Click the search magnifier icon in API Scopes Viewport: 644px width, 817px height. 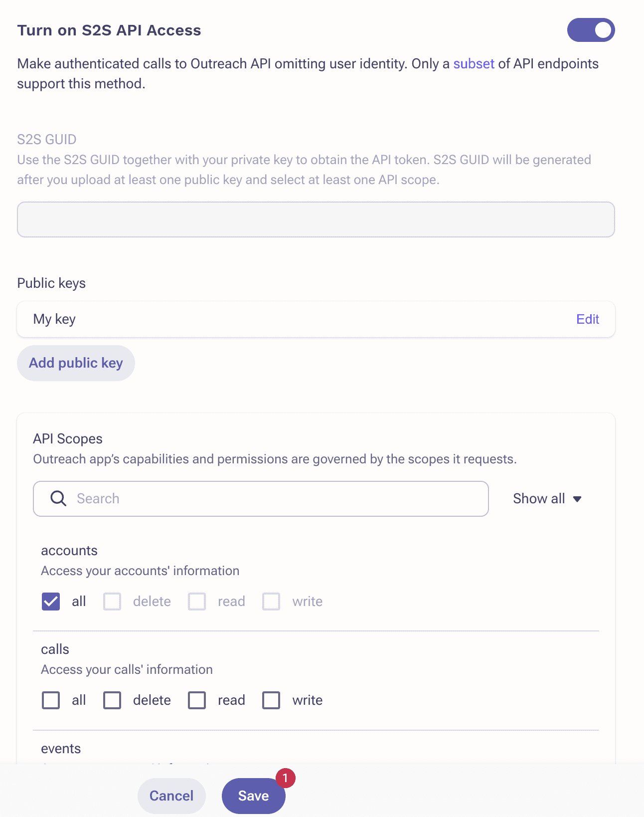58,498
